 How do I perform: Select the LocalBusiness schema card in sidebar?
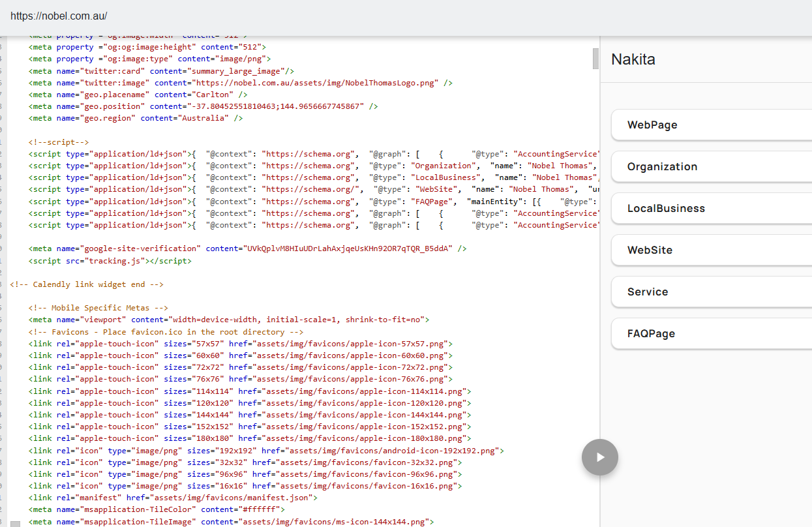tap(712, 208)
